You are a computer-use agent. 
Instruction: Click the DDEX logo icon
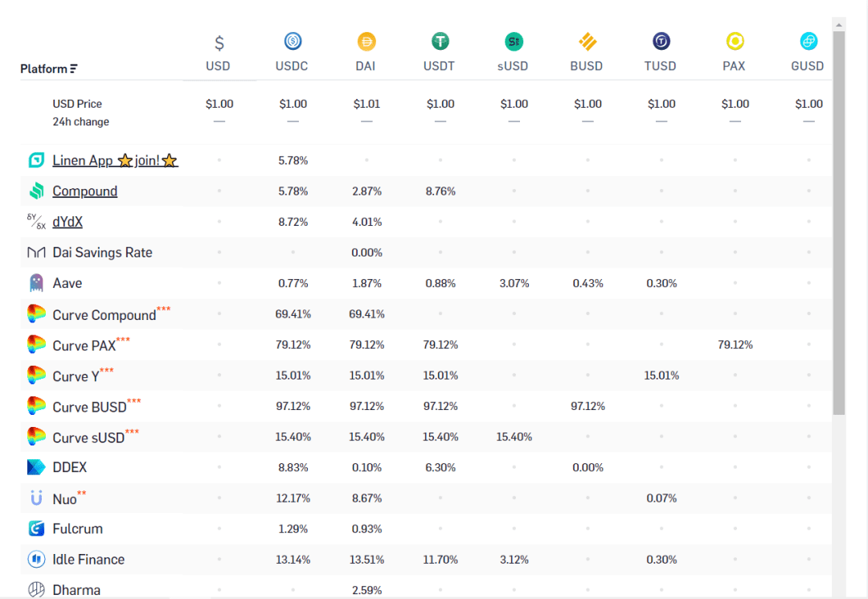coord(36,467)
